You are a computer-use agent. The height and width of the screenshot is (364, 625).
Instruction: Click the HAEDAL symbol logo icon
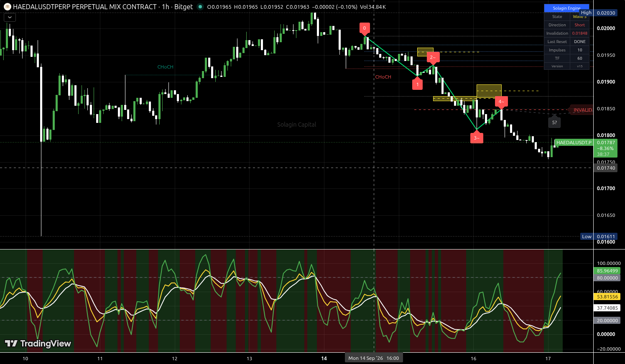[8, 7]
